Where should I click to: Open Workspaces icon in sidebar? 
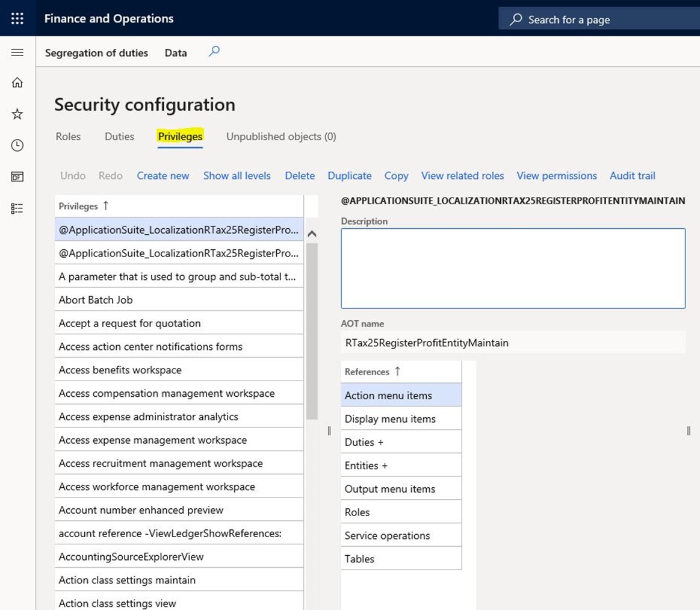(17, 176)
